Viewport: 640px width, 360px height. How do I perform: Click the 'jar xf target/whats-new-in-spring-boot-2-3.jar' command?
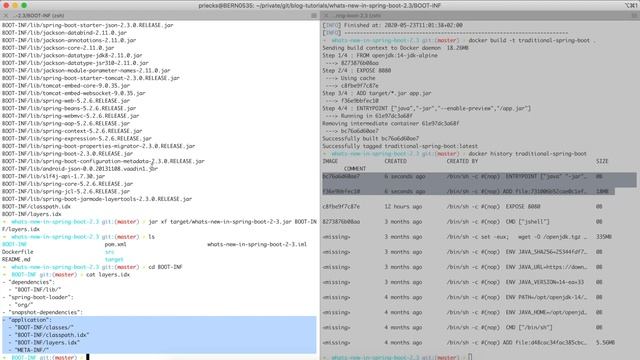[x=220, y=222]
